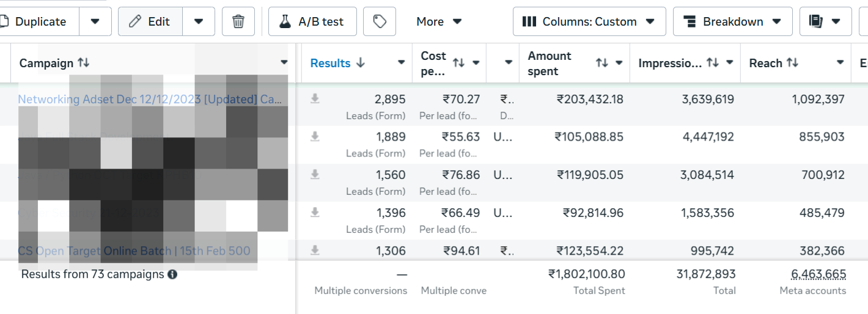
Task: Select the ₹119,905.05 amount spent cell
Action: click(590, 175)
